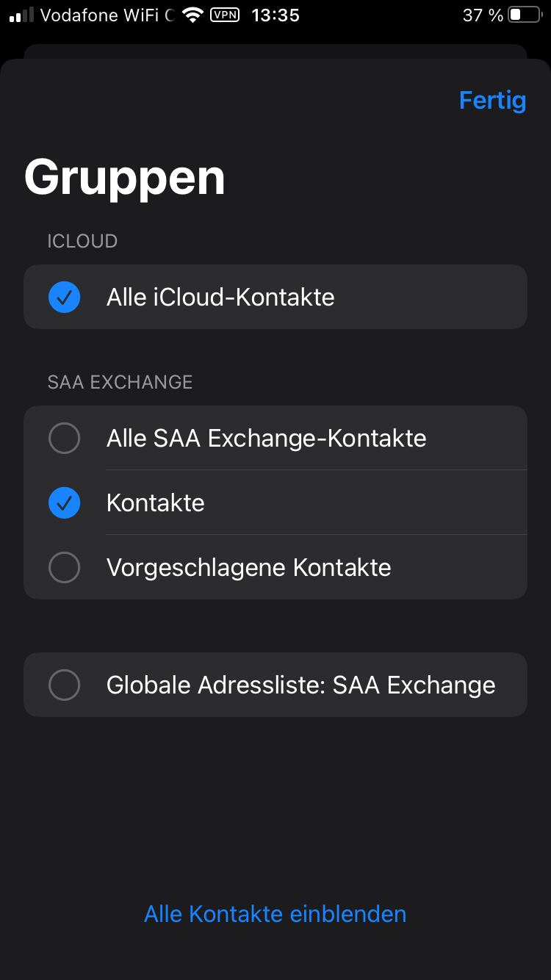This screenshot has width=551, height=980.
Task: Tap the Gruppen page title
Action: [x=124, y=178]
